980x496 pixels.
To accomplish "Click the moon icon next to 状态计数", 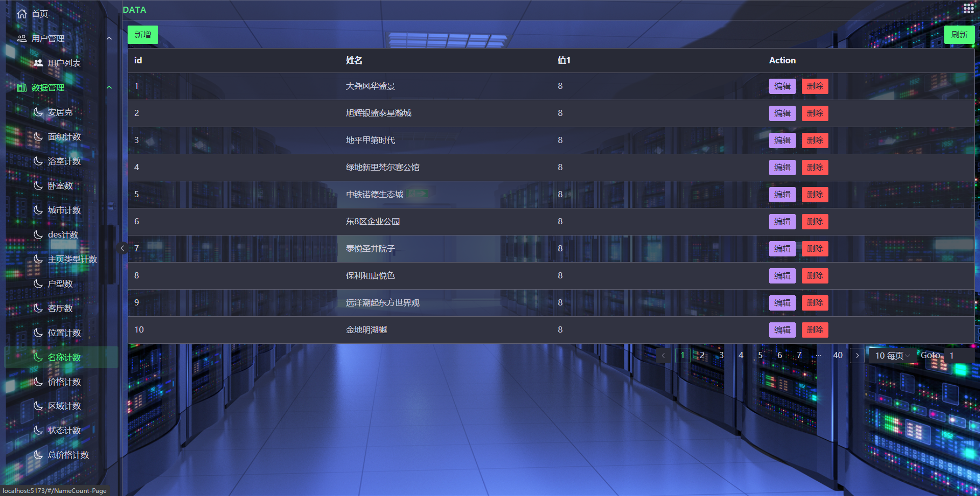I will point(38,430).
